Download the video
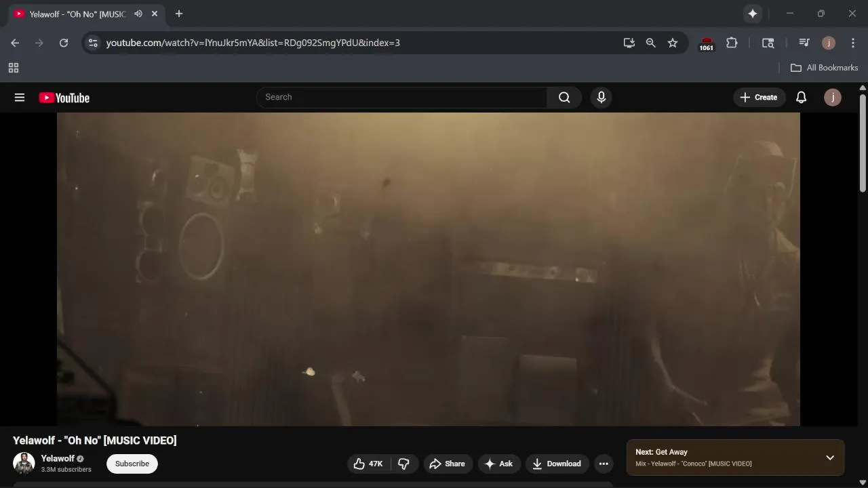This screenshot has height=488, width=868. point(556,464)
